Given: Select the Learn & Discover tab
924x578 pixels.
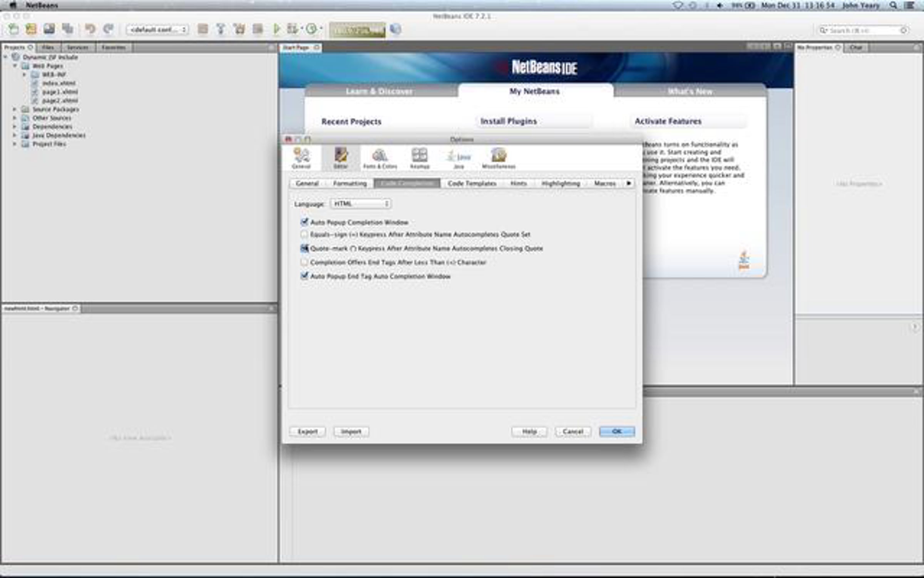Looking at the screenshot, I should [380, 91].
